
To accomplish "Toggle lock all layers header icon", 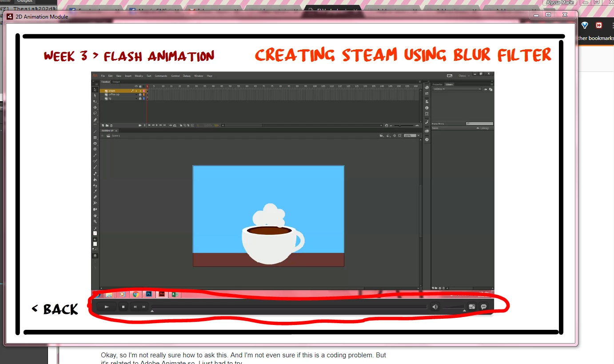I will click(x=140, y=86).
